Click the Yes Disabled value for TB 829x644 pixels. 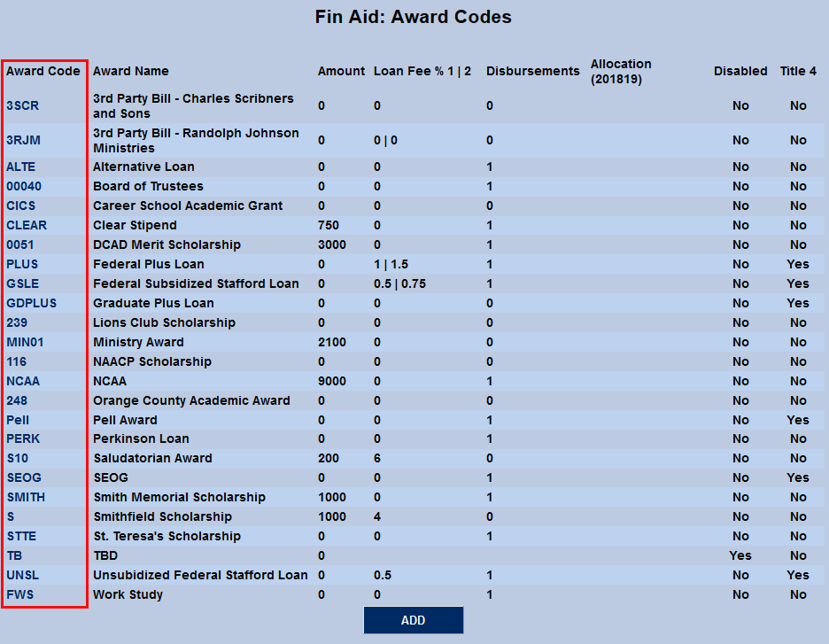(740, 555)
